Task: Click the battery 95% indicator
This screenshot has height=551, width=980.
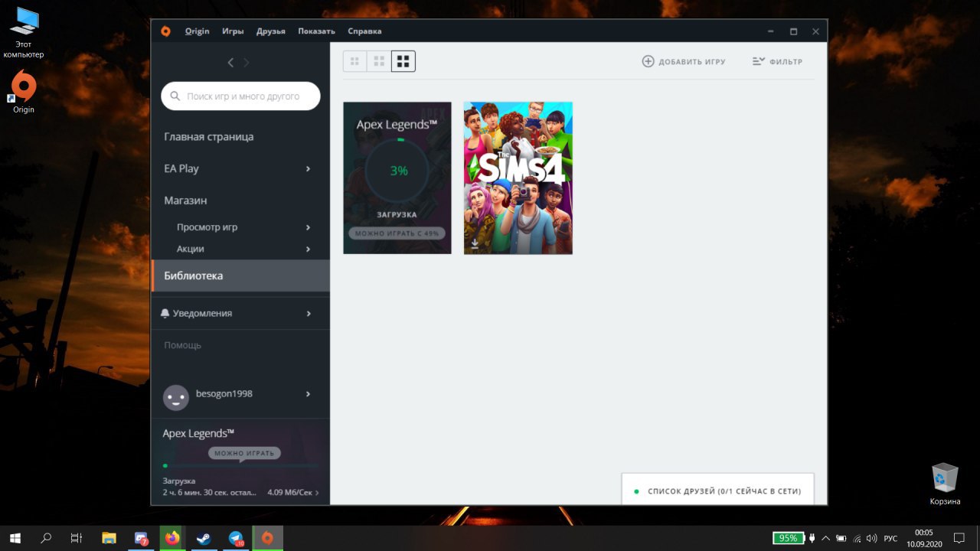Action: [788, 538]
